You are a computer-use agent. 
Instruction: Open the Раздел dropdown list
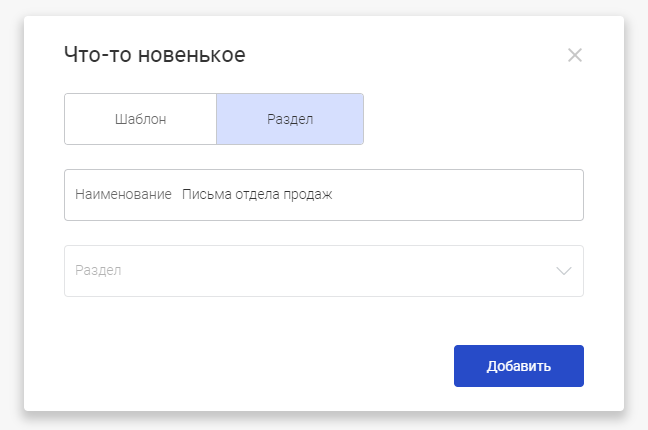(324, 271)
